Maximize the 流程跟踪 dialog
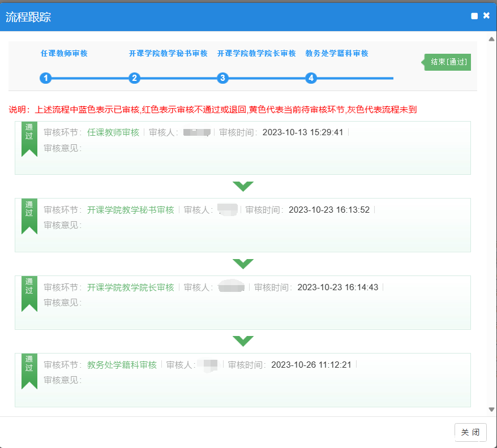497x448 pixels. click(x=474, y=16)
